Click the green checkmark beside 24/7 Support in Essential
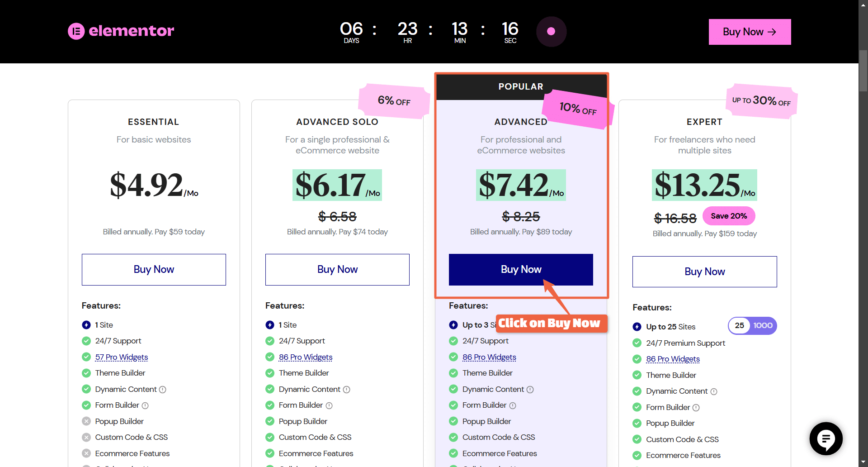 (x=86, y=341)
